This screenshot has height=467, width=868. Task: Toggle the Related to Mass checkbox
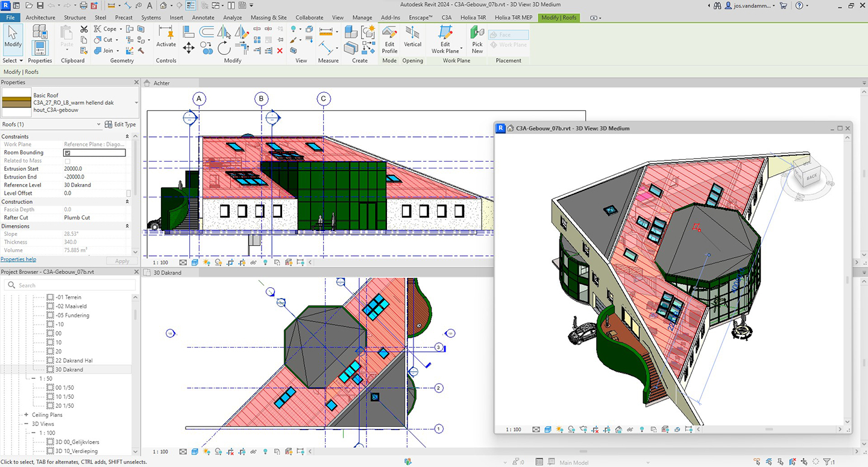68,161
